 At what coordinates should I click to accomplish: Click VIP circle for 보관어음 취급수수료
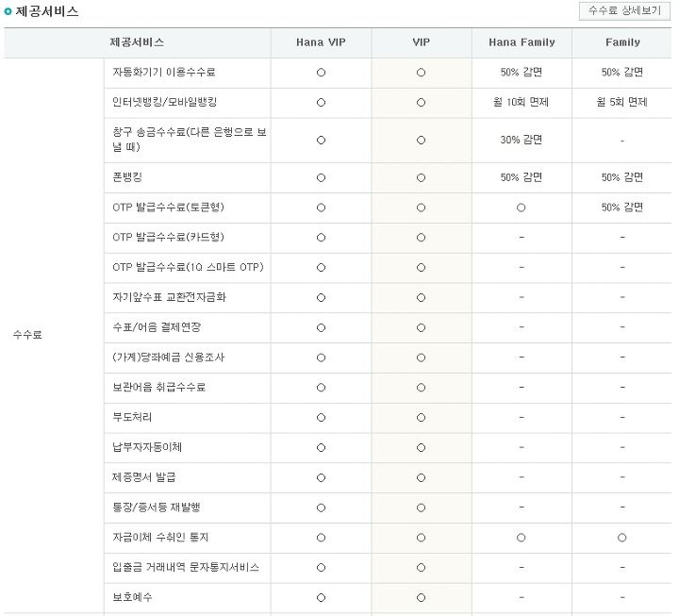pyautogui.click(x=421, y=388)
